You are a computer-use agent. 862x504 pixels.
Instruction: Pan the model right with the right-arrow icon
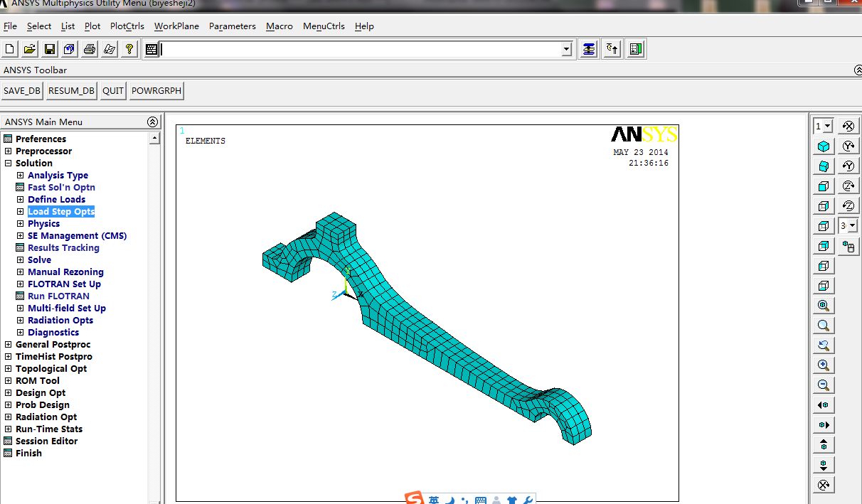[824, 425]
